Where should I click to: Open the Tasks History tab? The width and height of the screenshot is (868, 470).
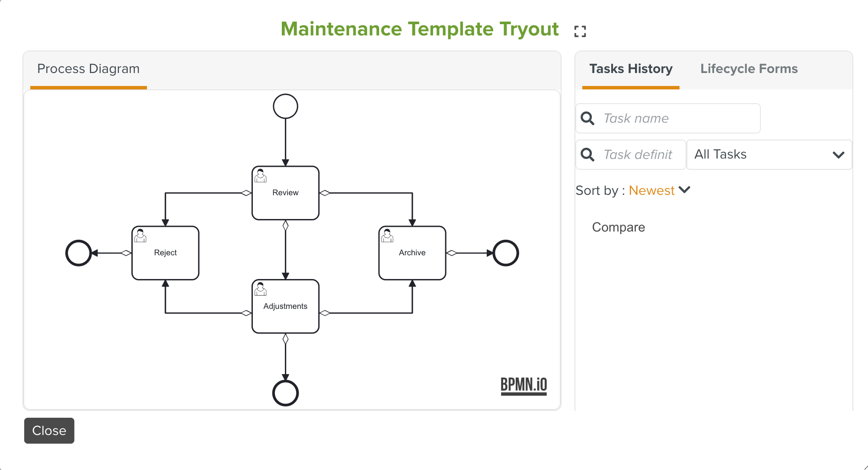(x=631, y=69)
